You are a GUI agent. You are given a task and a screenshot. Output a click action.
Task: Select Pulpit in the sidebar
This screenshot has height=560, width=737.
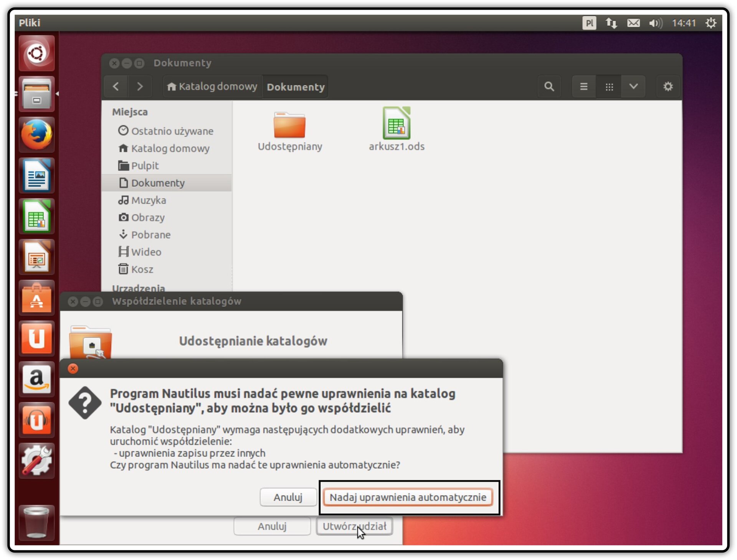[x=166, y=166]
